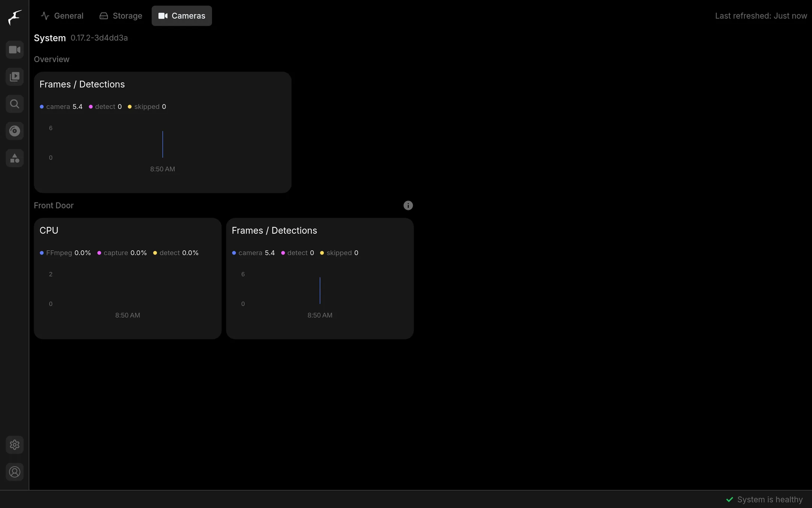Switch to the Storage tab
Image resolution: width=812 pixels, height=508 pixels.
click(121, 16)
